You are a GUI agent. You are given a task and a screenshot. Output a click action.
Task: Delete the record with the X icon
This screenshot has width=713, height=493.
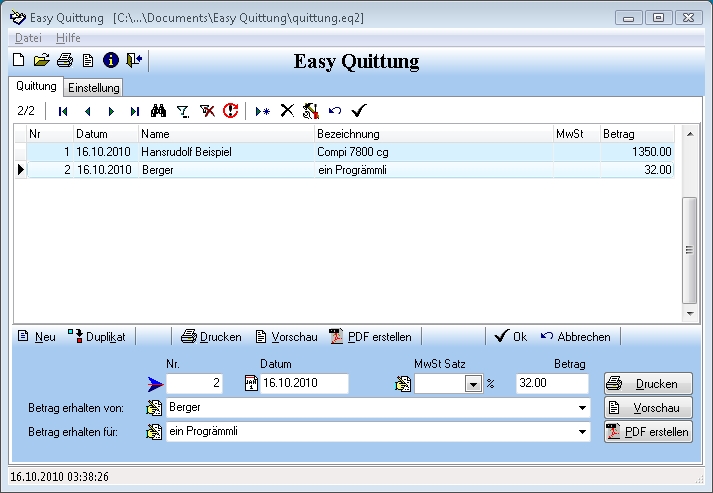point(287,111)
